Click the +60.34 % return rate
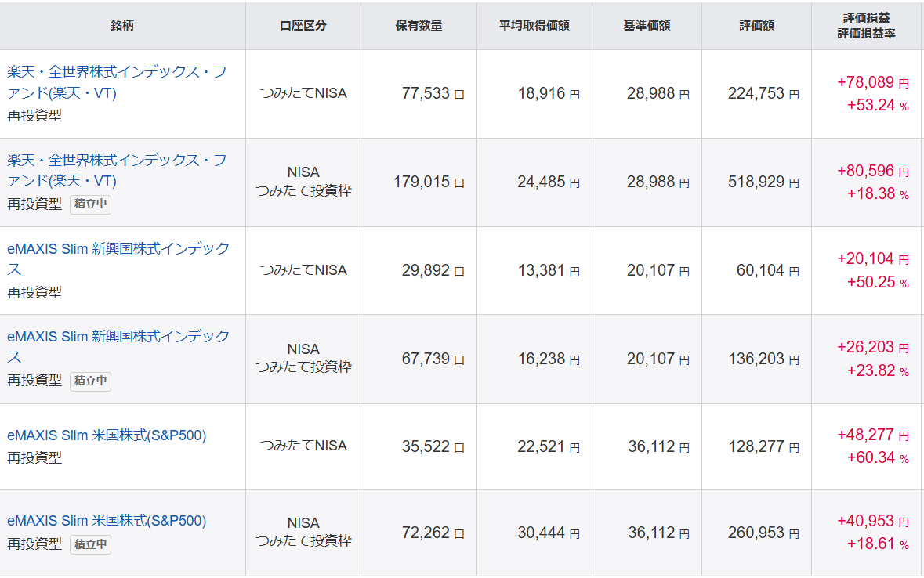 877,457
